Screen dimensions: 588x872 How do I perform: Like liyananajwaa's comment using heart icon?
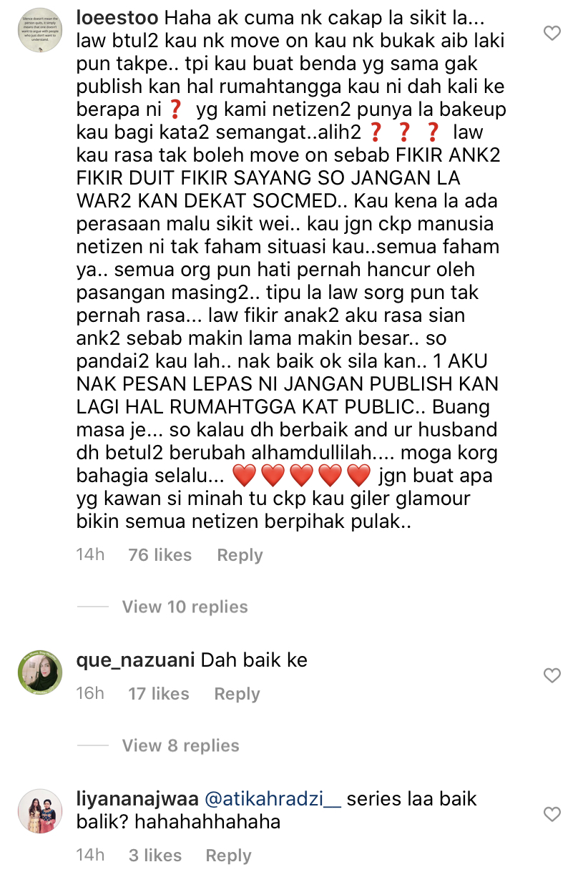pos(552,814)
